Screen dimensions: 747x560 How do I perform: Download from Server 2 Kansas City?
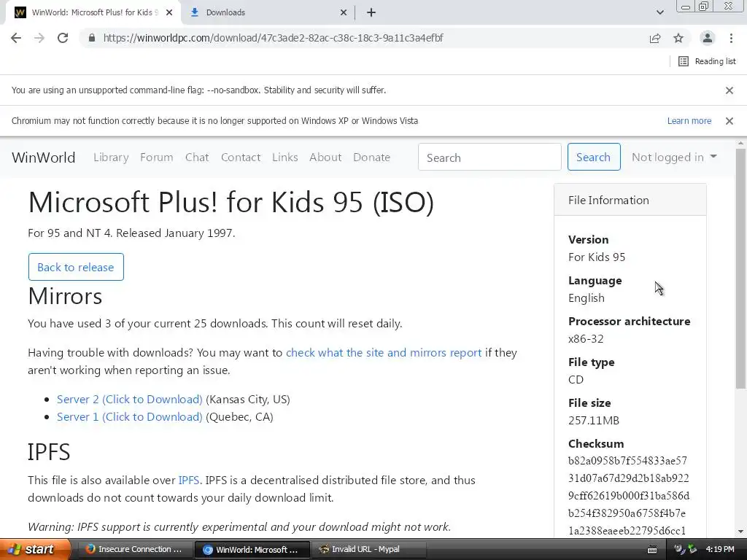[130, 399]
